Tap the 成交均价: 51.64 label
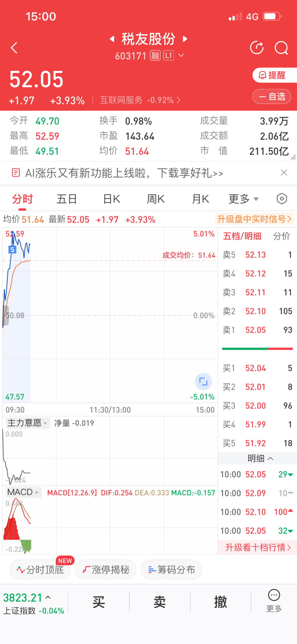This screenshot has height=644, width=297. (x=189, y=255)
